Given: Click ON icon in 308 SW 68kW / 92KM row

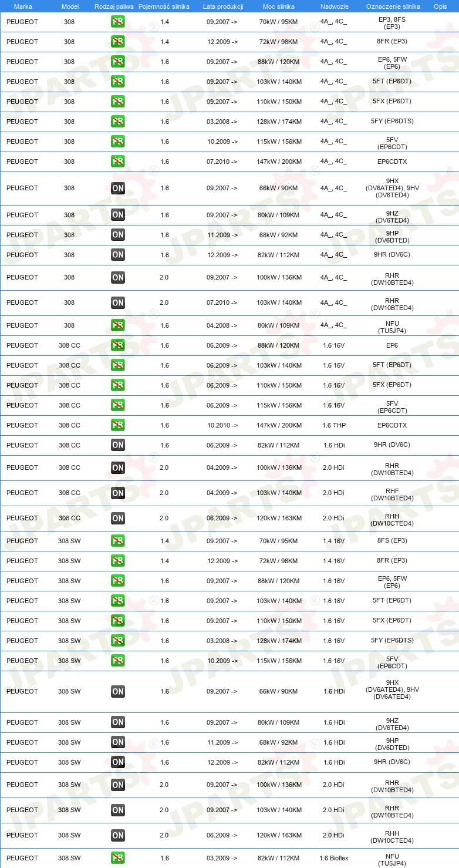Looking at the screenshot, I should tap(117, 742).
